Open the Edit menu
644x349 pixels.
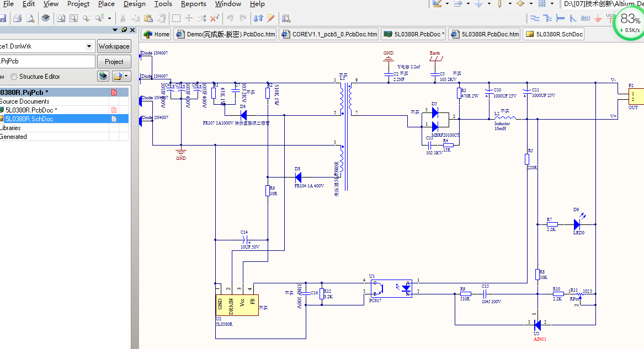(28, 4)
